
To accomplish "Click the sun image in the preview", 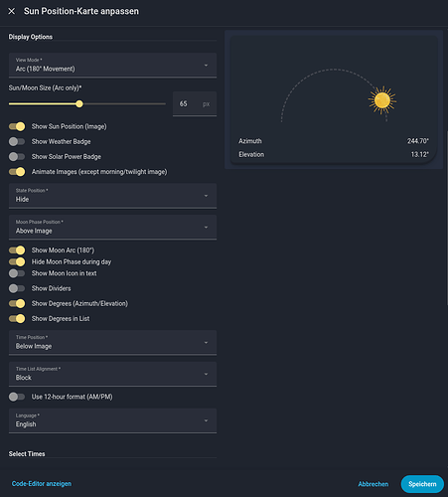I will [x=382, y=100].
